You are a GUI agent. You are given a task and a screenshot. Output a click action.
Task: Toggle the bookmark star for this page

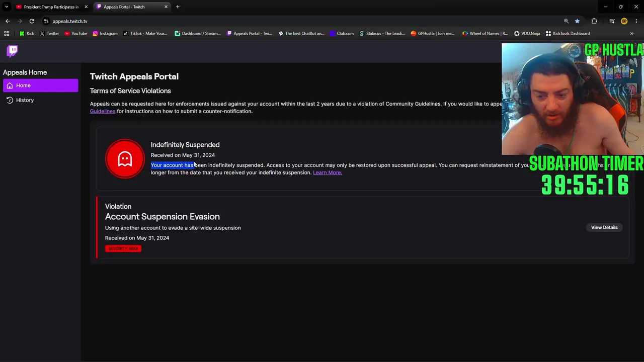pos(577,21)
